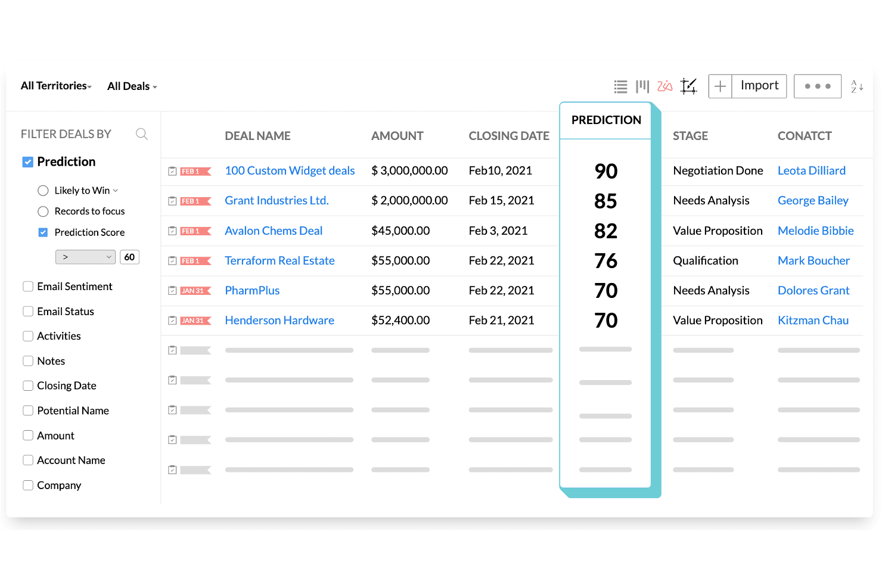Screen dimensions: 882x588
Task: Click task icon for Grant Industries Ltd.
Action: pos(172,201)
